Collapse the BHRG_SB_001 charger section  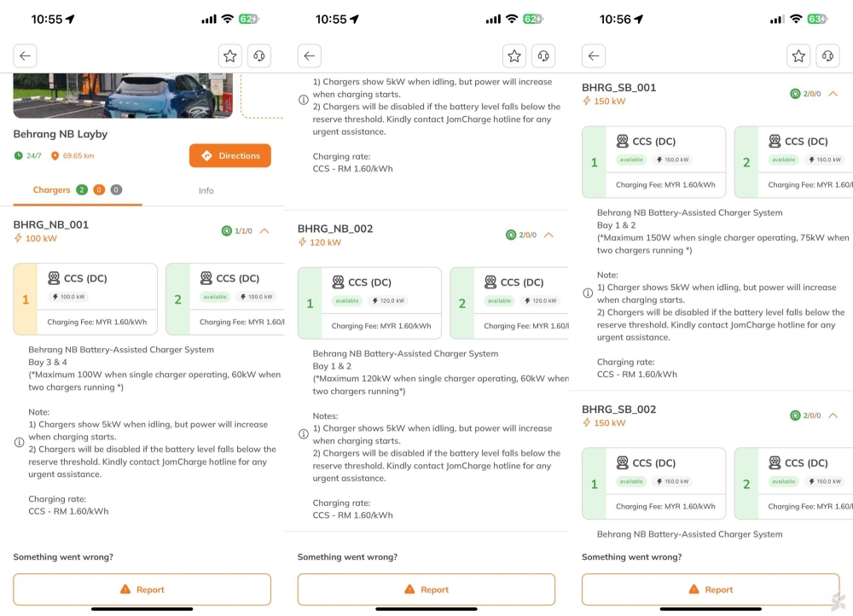point(833,94)
